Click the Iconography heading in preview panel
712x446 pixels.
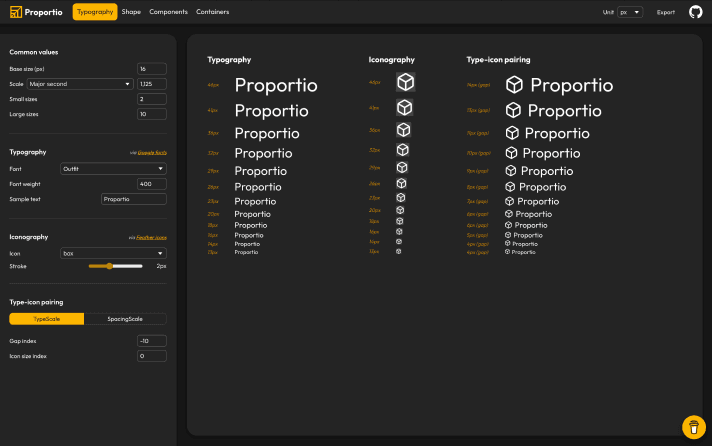pos(391,59)
